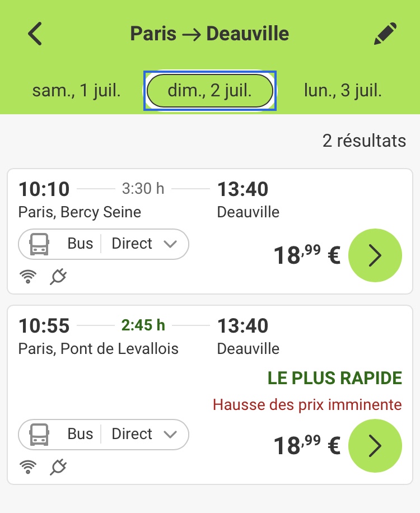Tap the bus icon on the 10:10 trip

tap(39, 244)
